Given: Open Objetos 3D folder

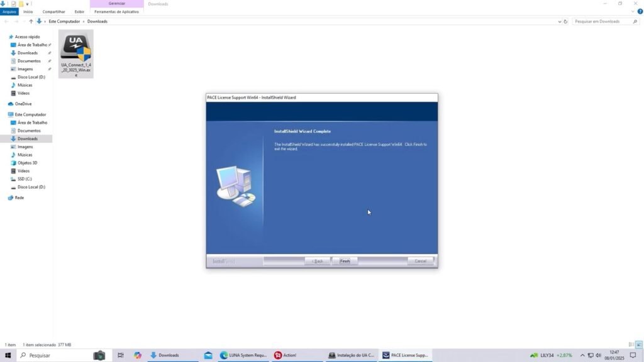Looking at the screenshot, I should 27,163.
